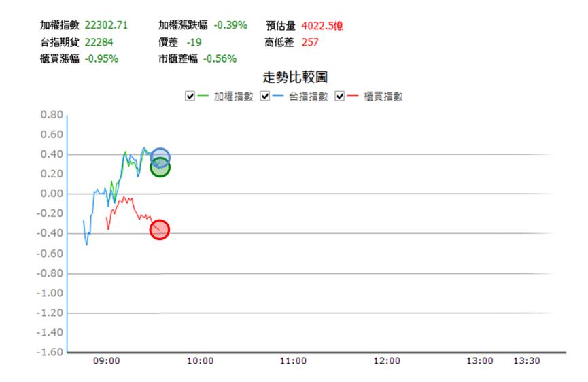This screenshot has height=382, width=588.
Task: Click the 13:30 time axis label
Action: coord(527,361)
